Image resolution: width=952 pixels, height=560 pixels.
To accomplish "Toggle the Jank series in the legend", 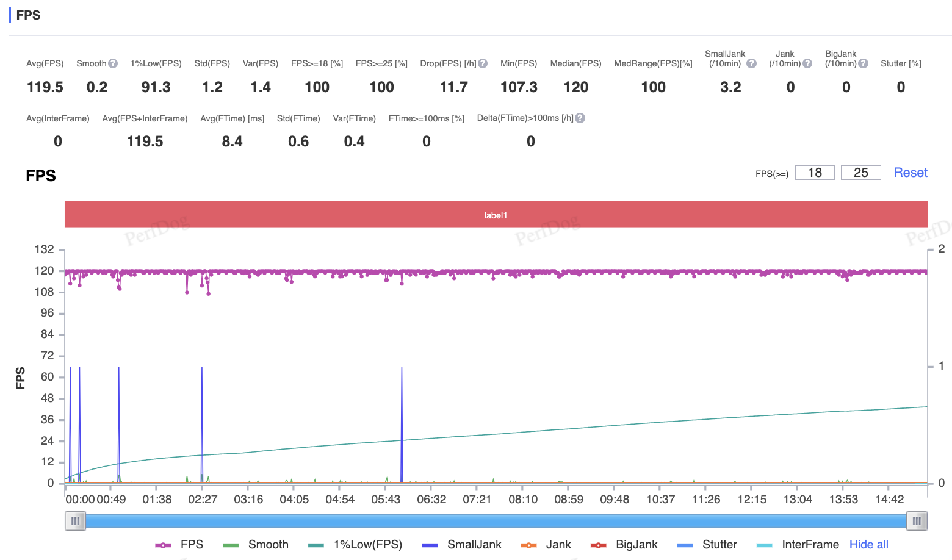I will (546, 545).
